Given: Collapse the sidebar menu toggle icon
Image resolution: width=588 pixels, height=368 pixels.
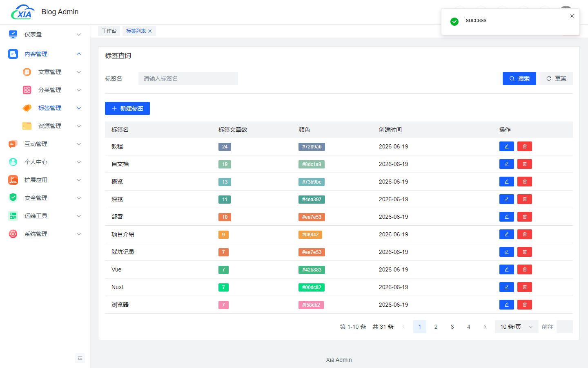Looking at the screenshot, I should [80, 358].
